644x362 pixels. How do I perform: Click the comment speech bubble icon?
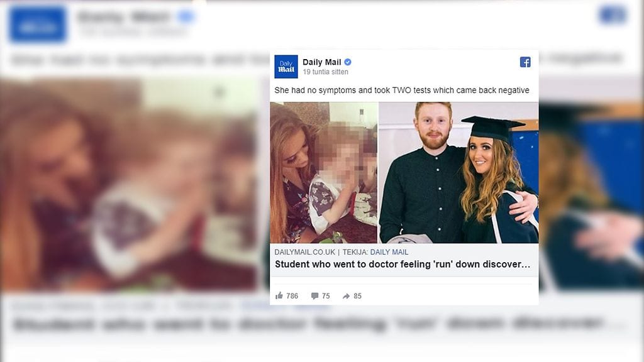(314, 296)
